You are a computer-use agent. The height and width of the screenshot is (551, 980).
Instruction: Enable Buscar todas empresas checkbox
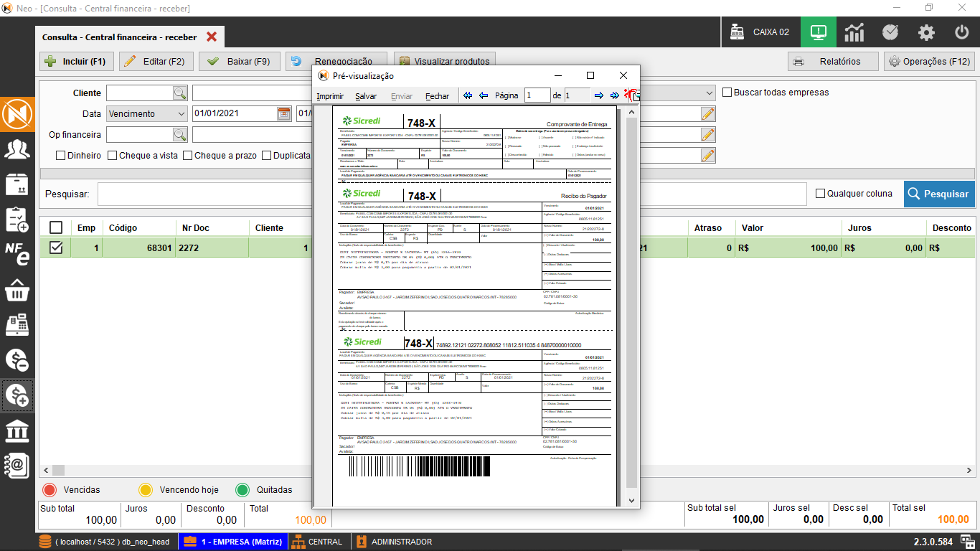click(x=727, y=93)
